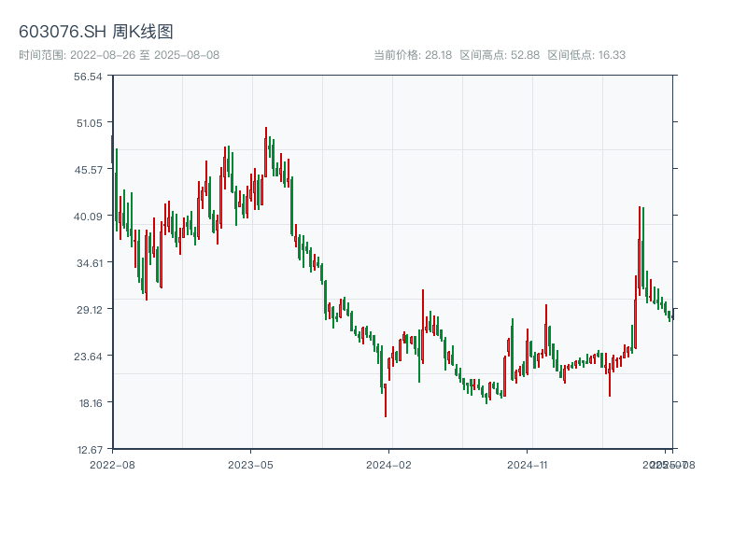Click y-axis value 45.57
Image resolution: width=747 pixels, height=560 pixels.
(x=89, y=170)
